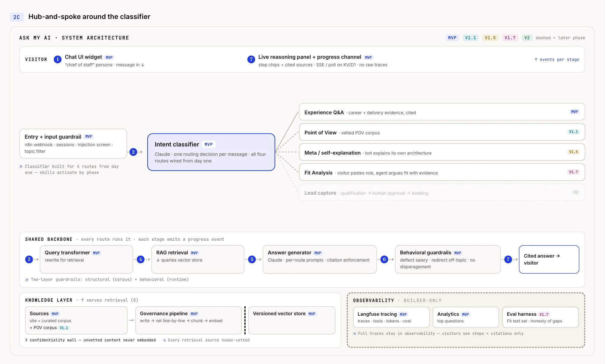This screenshot has height=364, width=605.
Task: Open the RAG retrieval stage box
Action: tap(198, 259)
